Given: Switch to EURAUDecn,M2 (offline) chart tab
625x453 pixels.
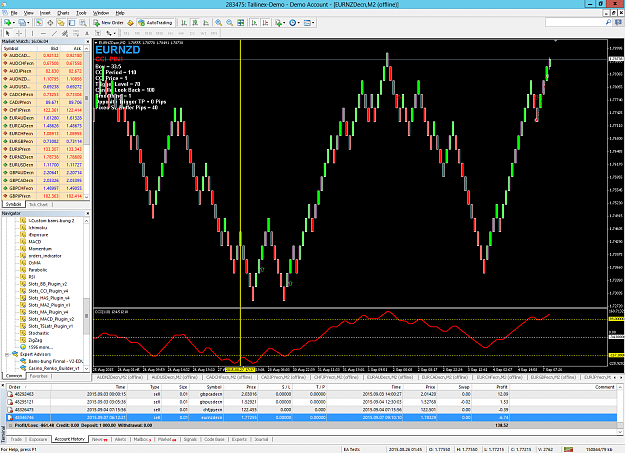Looking at the screenshot, I should (390, 377).
